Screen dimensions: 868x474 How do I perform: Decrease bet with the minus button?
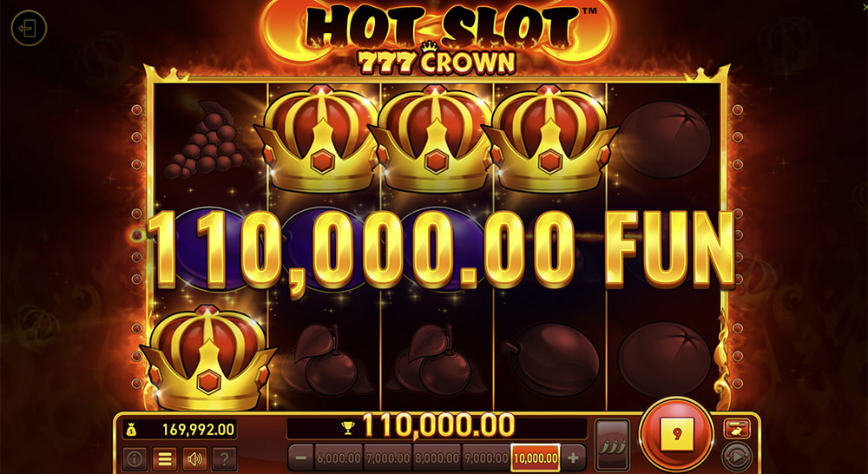[301, 458]
